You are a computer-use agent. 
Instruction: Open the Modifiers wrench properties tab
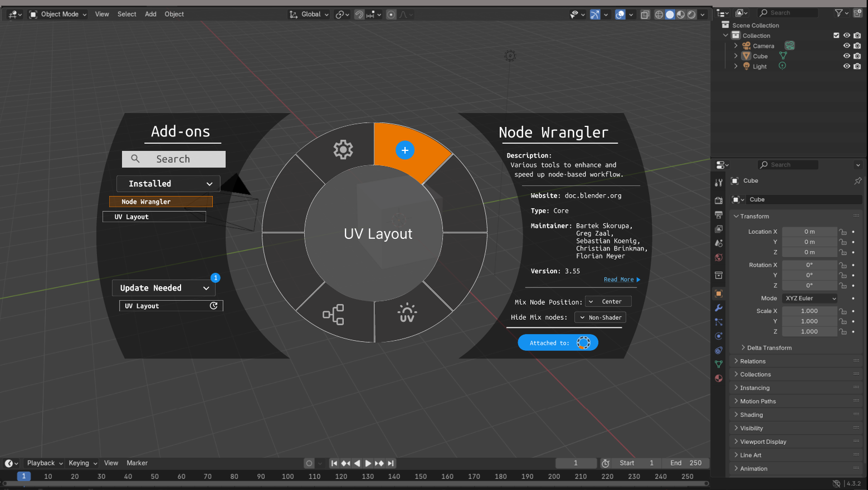(719, 308)
